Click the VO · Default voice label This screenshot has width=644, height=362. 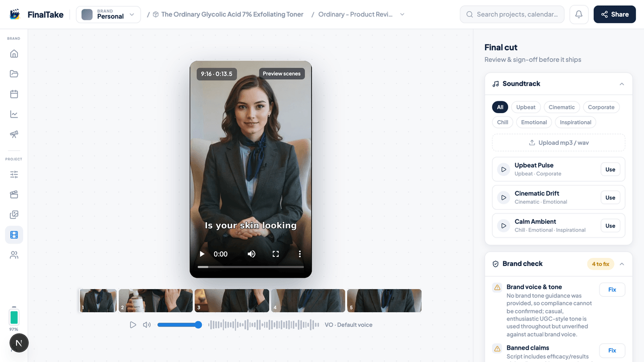point(348,325)
